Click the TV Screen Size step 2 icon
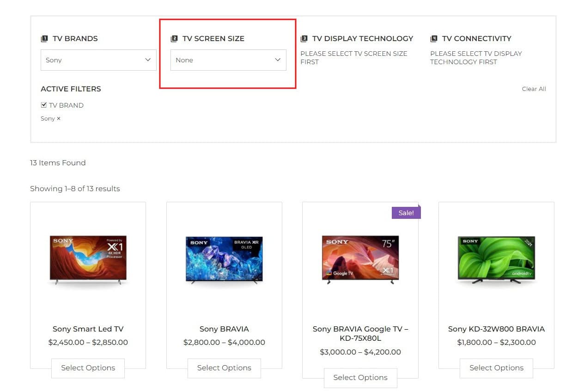Viewport: 584px width, 392px height. [174, 39]
